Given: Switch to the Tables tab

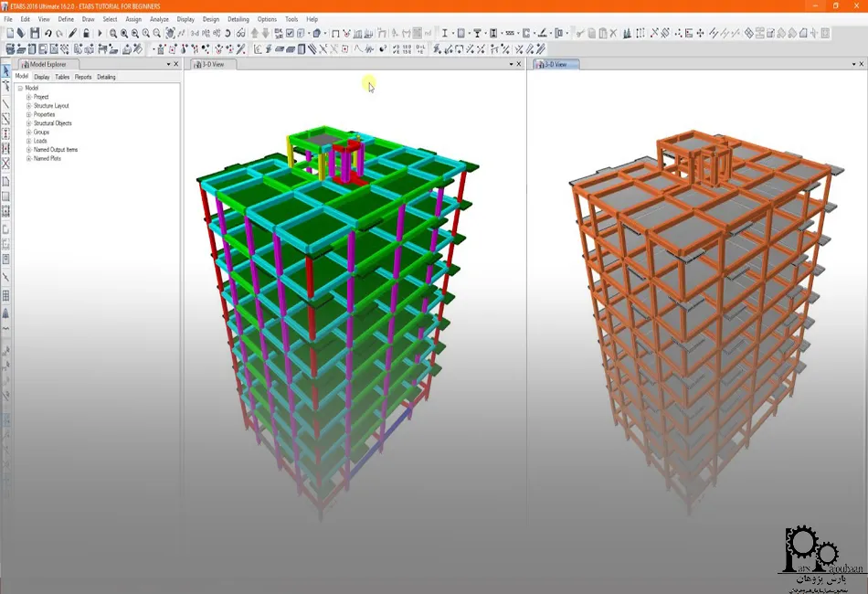Looking at the screenshot, I should 62,77.
